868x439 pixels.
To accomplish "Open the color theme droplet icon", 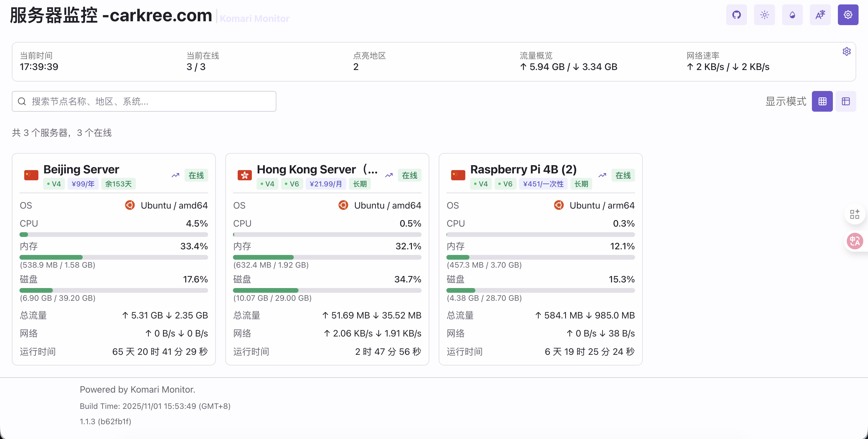I will 792,15.
